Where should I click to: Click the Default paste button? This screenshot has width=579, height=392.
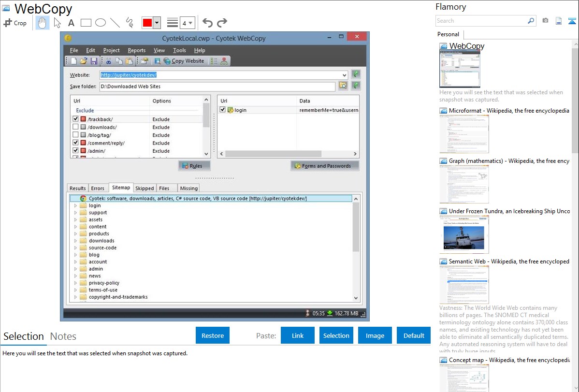414,335
